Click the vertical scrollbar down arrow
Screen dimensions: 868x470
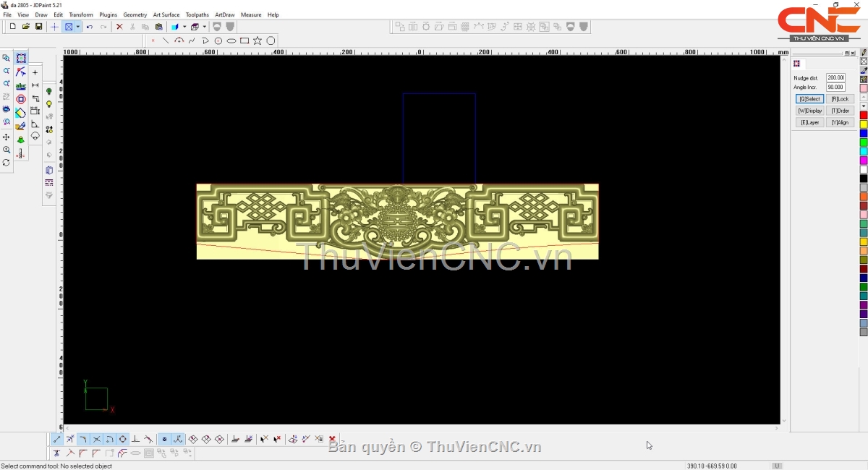(784, 420)
